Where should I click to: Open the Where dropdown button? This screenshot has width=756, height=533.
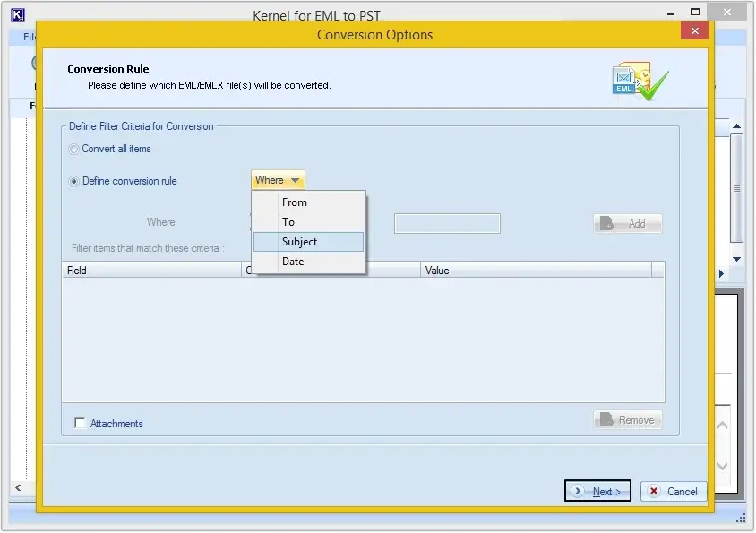point(278,180)
